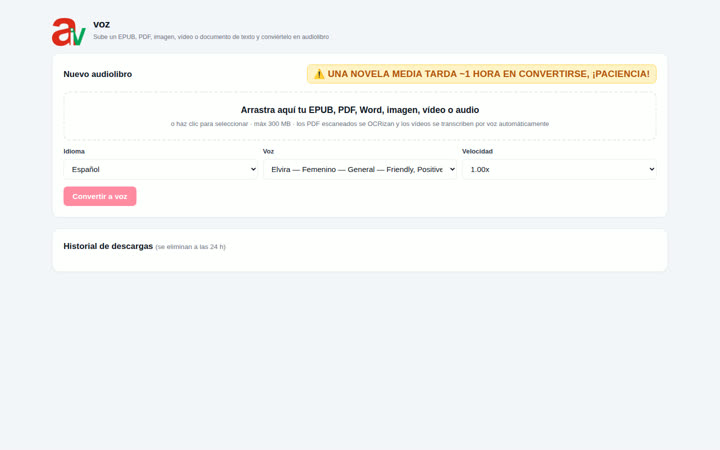Click the file drop zone to select a file
The width and height of the screenshot is (720, 450).
tap(360, 116)
